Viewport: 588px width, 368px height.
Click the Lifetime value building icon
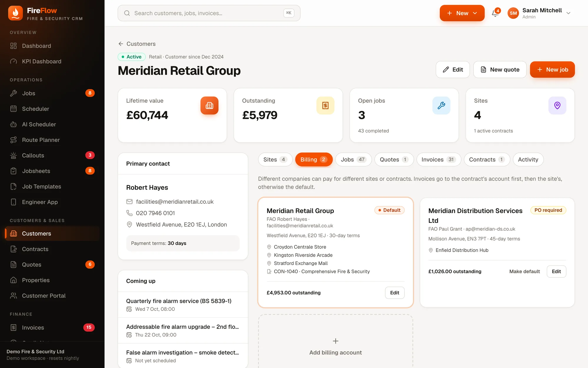[209, 105]
